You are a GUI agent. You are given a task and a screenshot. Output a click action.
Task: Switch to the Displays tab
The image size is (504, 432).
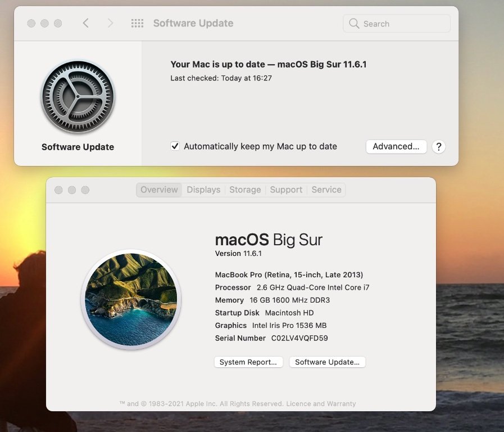(203, 190)
